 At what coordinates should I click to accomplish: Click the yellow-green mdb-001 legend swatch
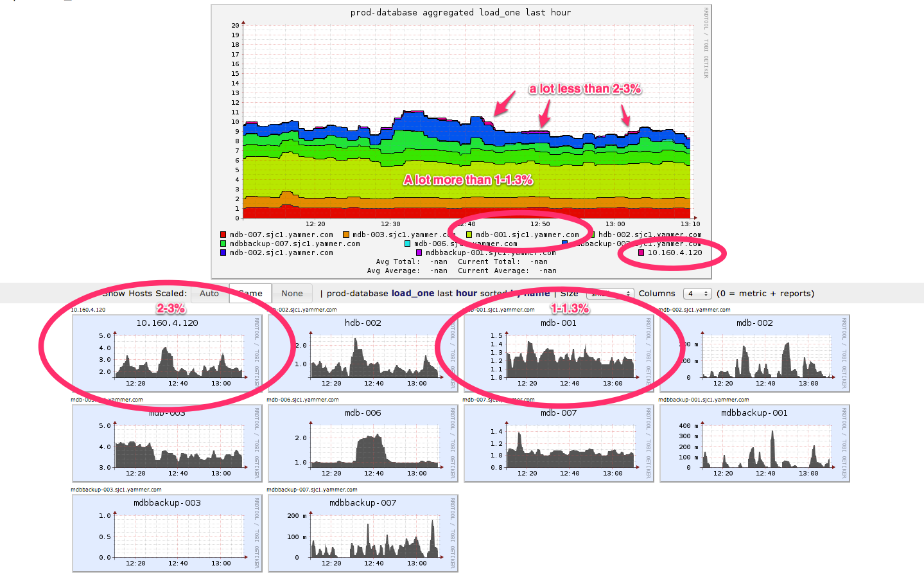(469, 235)
